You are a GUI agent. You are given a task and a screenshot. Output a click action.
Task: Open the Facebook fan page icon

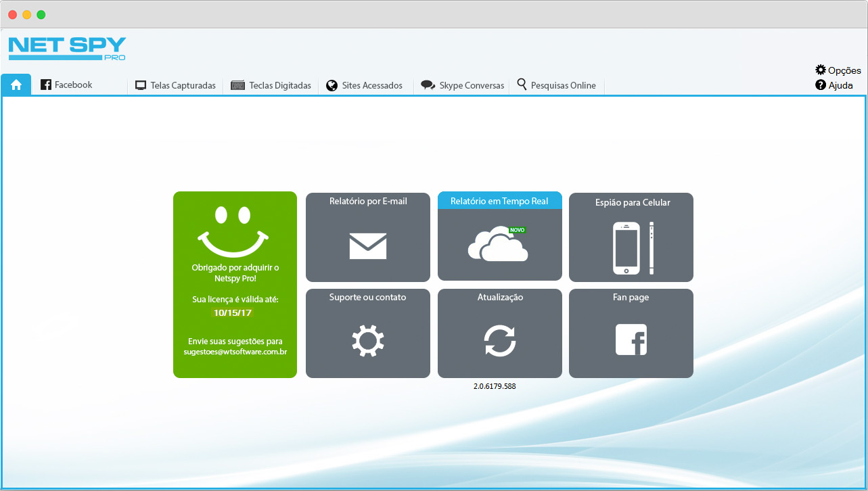631,340
